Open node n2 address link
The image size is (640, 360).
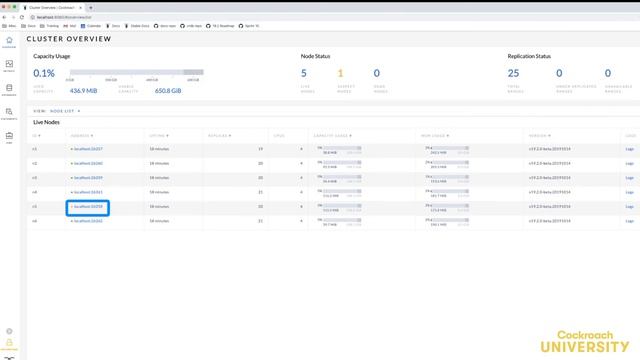88,163
